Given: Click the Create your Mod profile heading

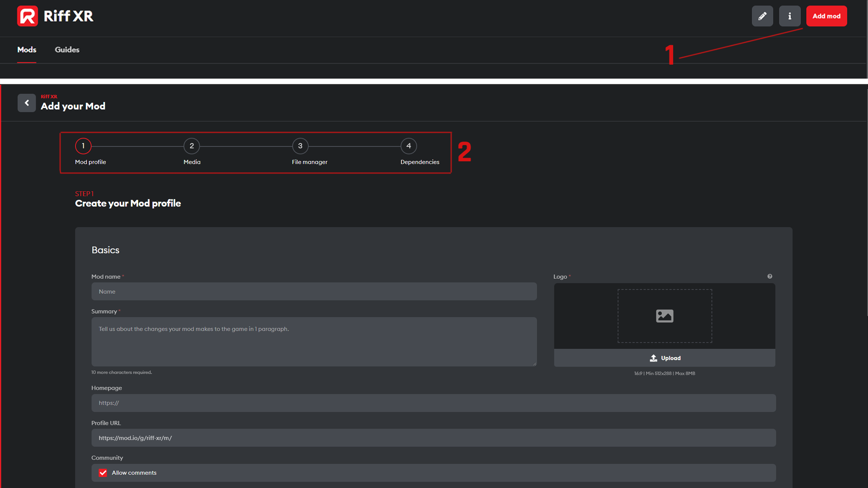Looking at the screenshot, I should pyautogui.click(x=128, y=203).
